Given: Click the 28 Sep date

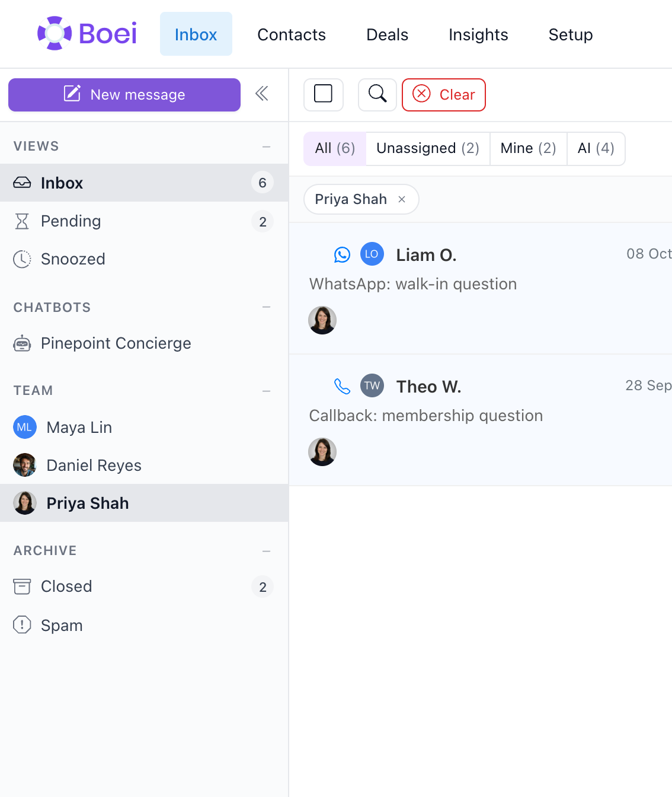Looking at the screenshot, I should click(x=648, y=385).
